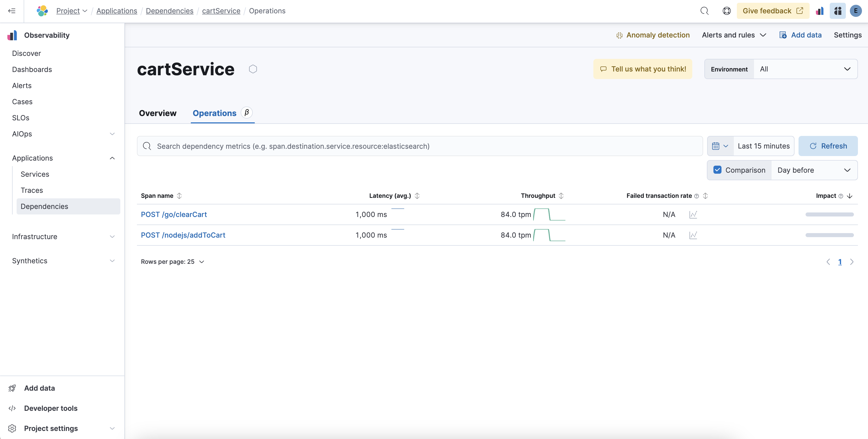
Task: Click the Impact help icon
Action: [x=840, y=196]
